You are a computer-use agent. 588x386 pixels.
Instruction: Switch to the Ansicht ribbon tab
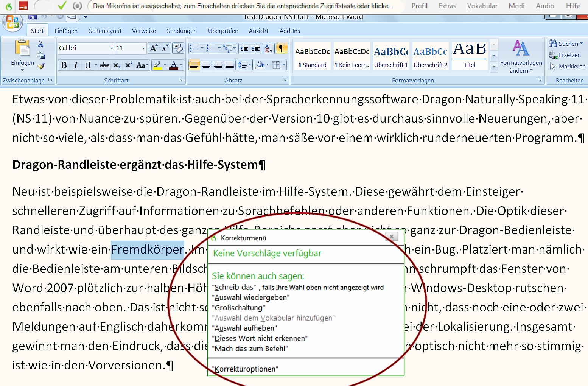pos(259,31)
